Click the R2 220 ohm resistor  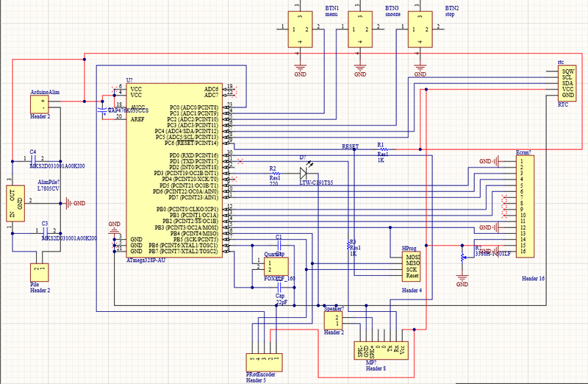click(x=276, y=174)
